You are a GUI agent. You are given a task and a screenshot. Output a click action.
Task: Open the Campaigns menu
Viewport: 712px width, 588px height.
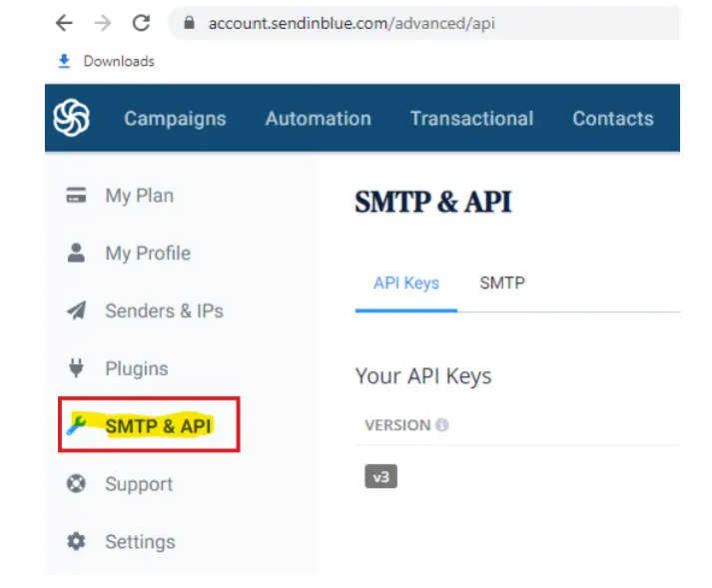tap(176, 119)
